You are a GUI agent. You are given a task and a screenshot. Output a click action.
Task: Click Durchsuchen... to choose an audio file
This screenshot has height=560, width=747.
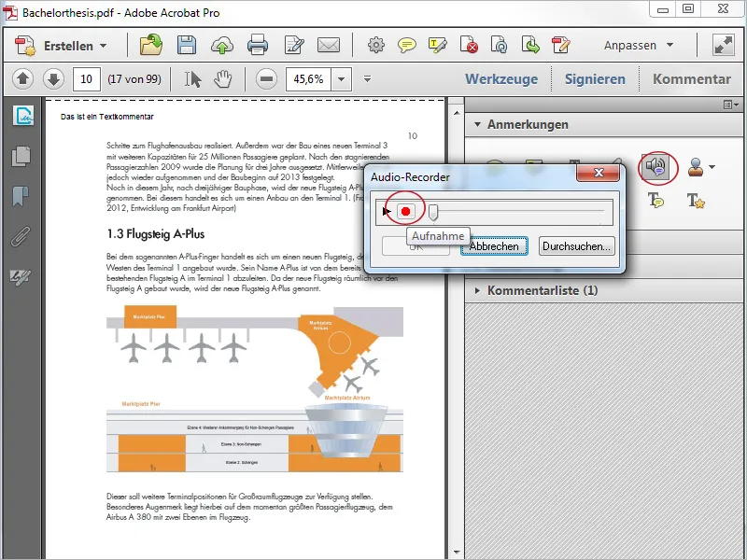click(576, 246)
